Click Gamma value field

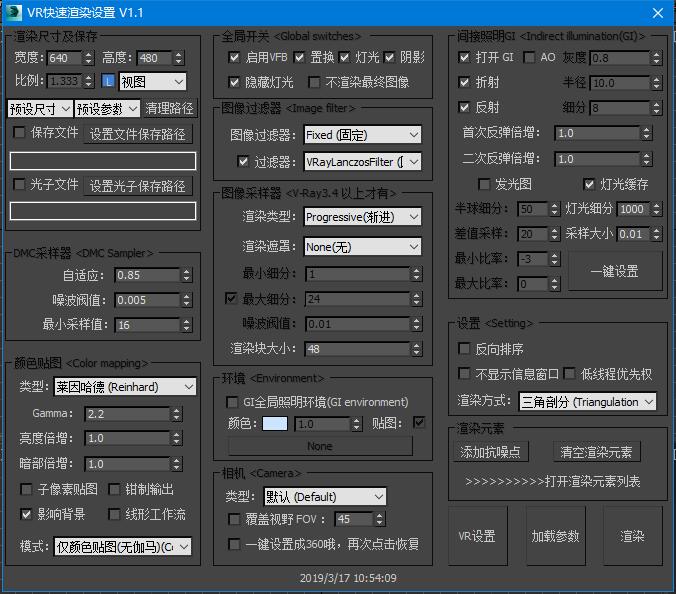(x=128, y=414)
